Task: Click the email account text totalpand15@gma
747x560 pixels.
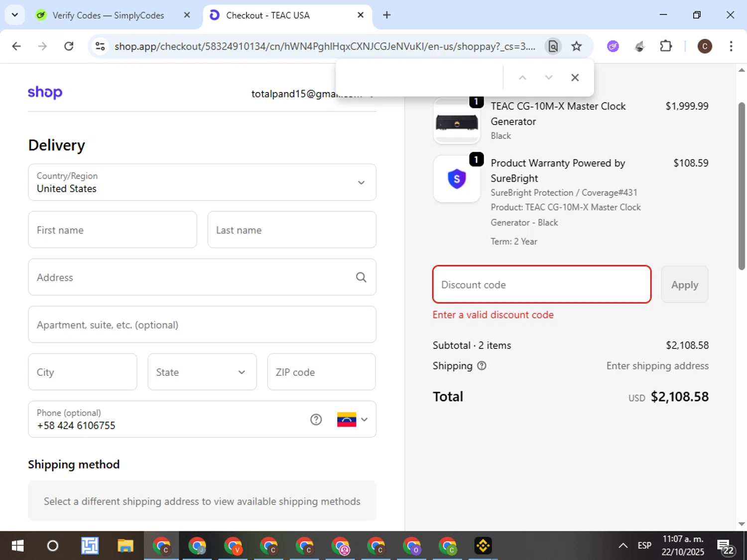Action: tap(306, 94)
